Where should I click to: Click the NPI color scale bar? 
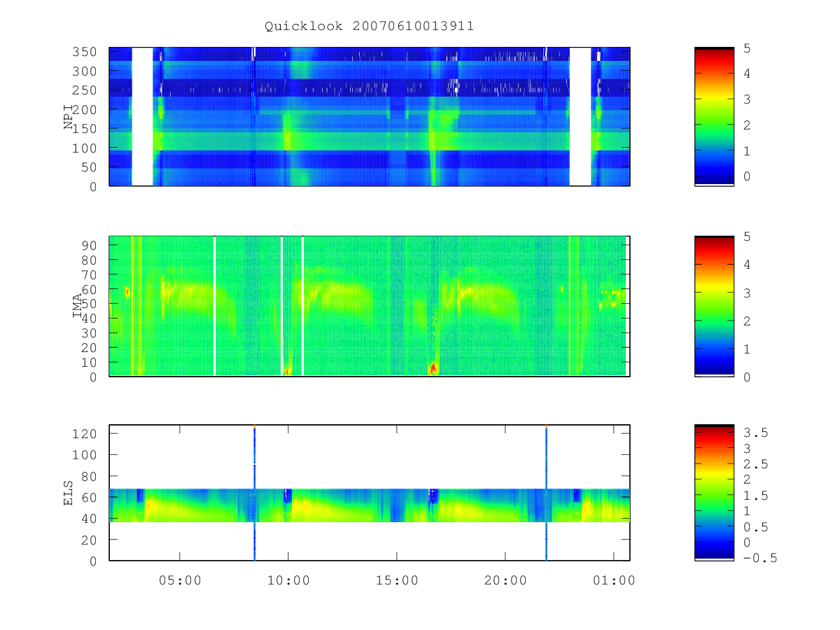point(714,117)
